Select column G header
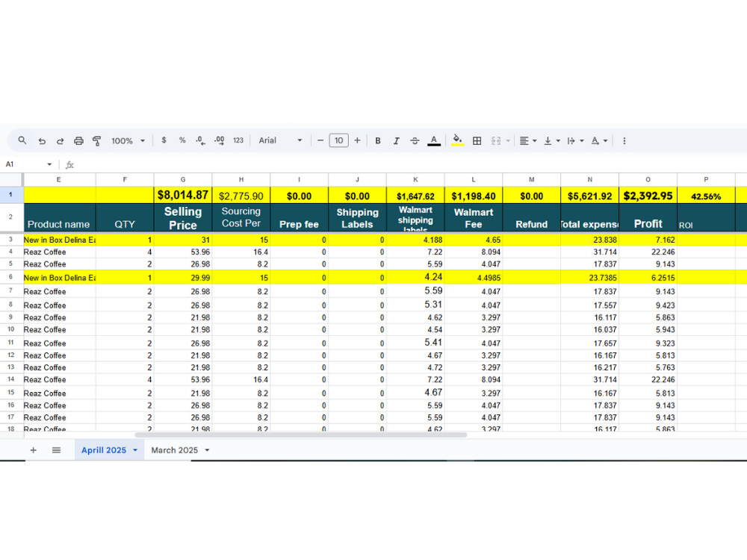747x560 pixels. [x=183, y=179]
